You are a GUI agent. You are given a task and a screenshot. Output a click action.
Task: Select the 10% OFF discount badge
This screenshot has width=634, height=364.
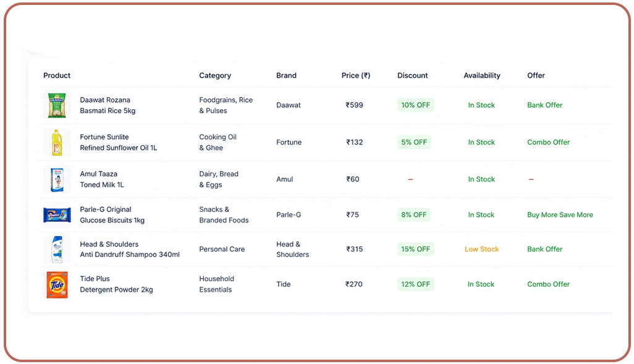coord(416,105)
